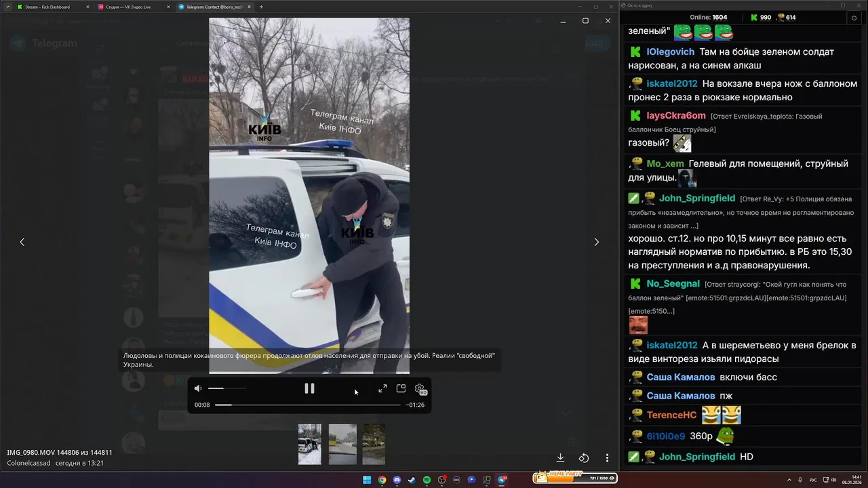Enter fullscreen video mode
Image resolution: width=868 pixels, height=488 pixels.
(382, 388)
